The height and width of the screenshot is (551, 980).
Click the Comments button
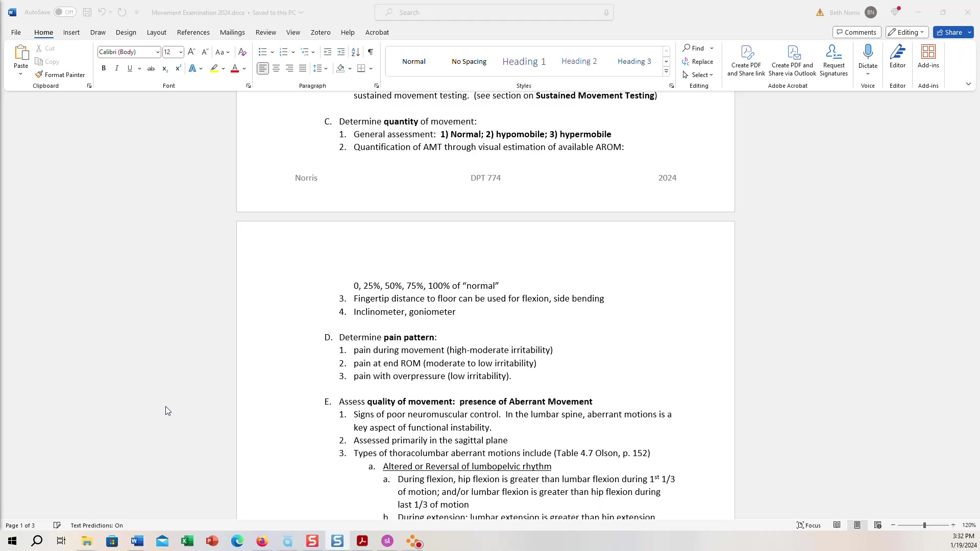pos(856,32)
